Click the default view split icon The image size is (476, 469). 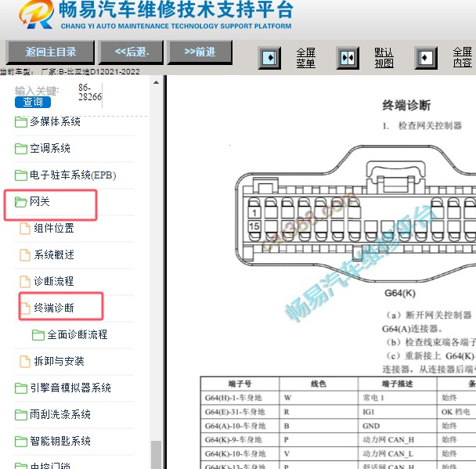tap(348, 58)
